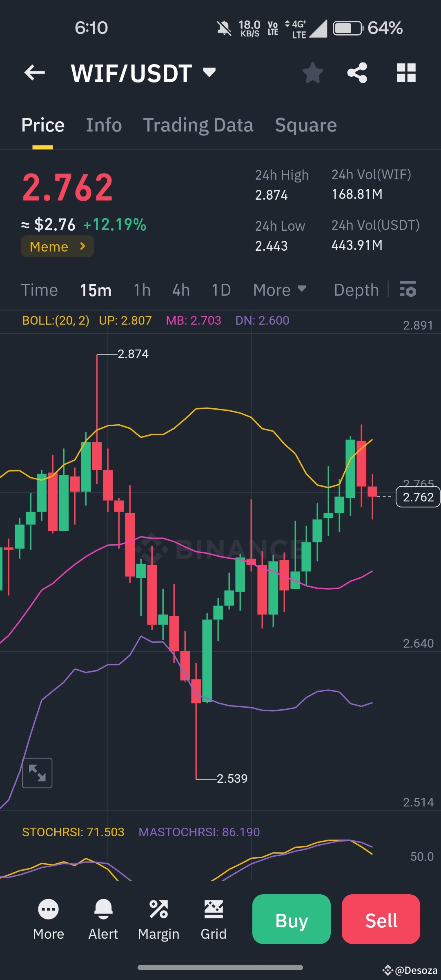Switch to the Trading Data tab
The width and height of the screenshot is (441, 980).
198,125
